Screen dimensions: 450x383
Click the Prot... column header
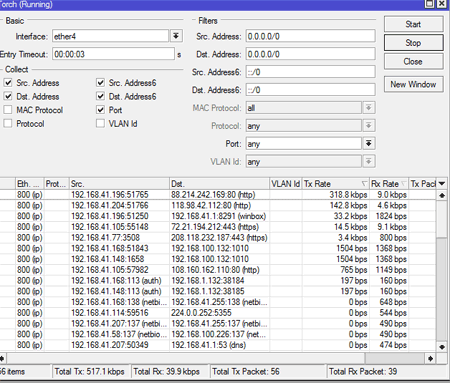56,184
